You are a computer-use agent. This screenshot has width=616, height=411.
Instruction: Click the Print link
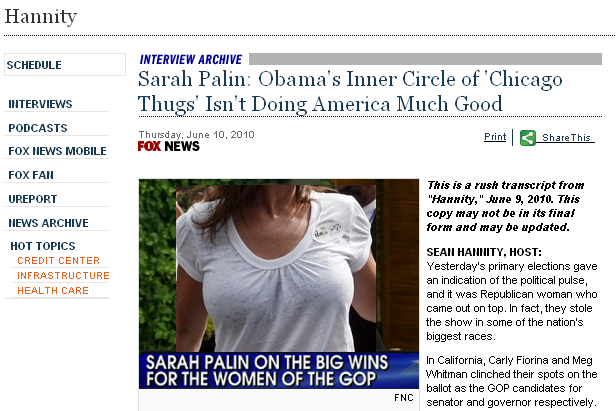495,137
